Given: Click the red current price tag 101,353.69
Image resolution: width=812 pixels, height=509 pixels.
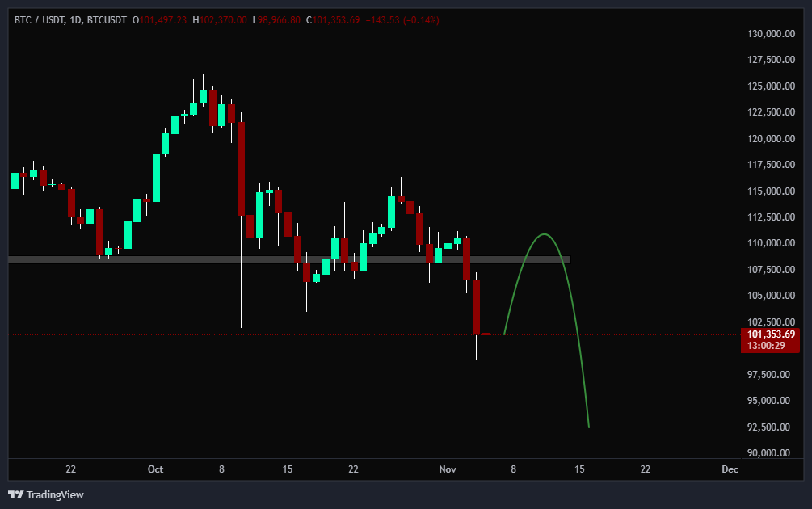Looking at the screenshot, I should click(769, 334).
